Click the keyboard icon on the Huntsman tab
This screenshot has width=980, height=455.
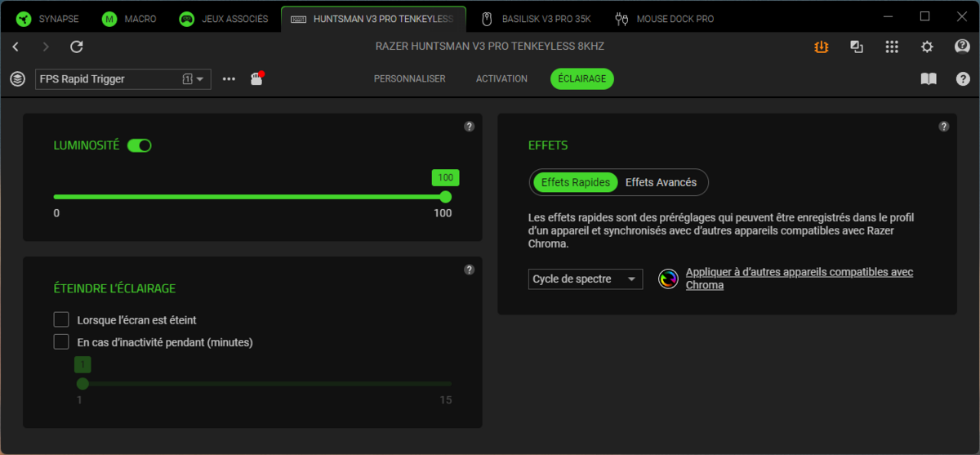pos(298,18)
